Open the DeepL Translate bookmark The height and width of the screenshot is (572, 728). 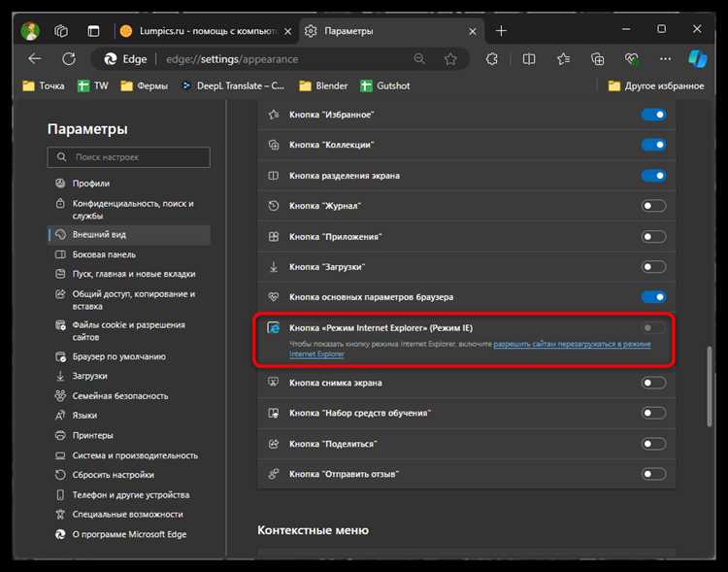coord(233,86)
